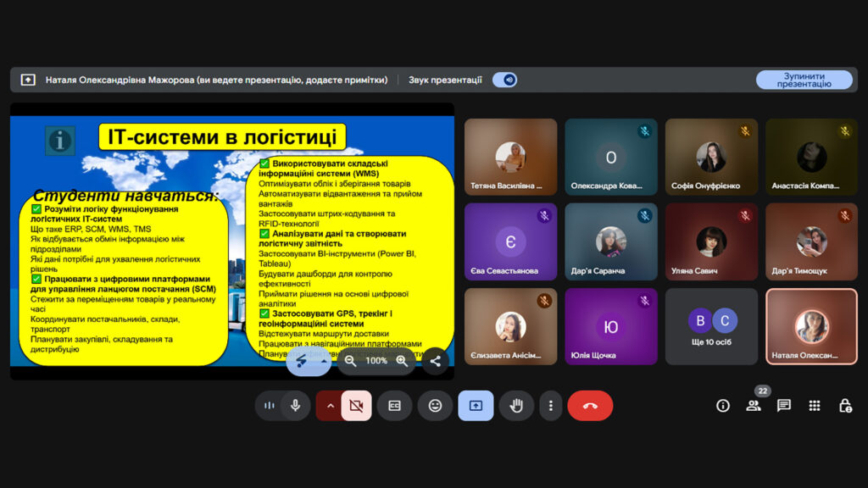Screen dimensions: 868x488
Task: Select Олександра Кова... tile
Action: click(x=611, y=157)
